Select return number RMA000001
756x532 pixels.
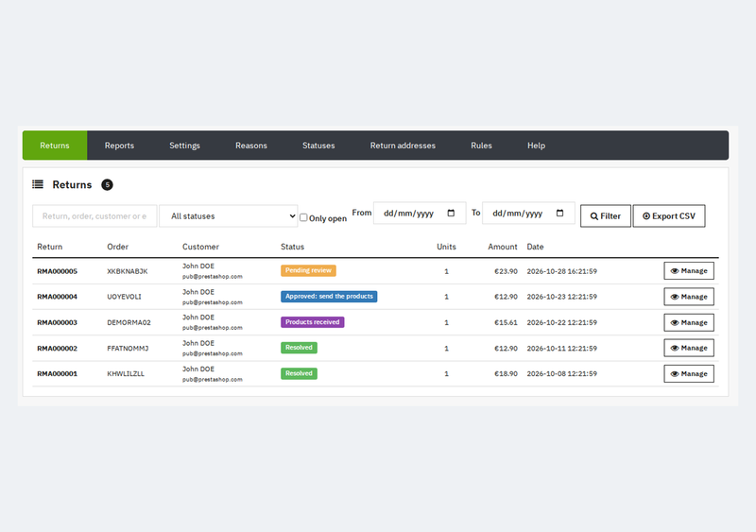coord(57,374)
